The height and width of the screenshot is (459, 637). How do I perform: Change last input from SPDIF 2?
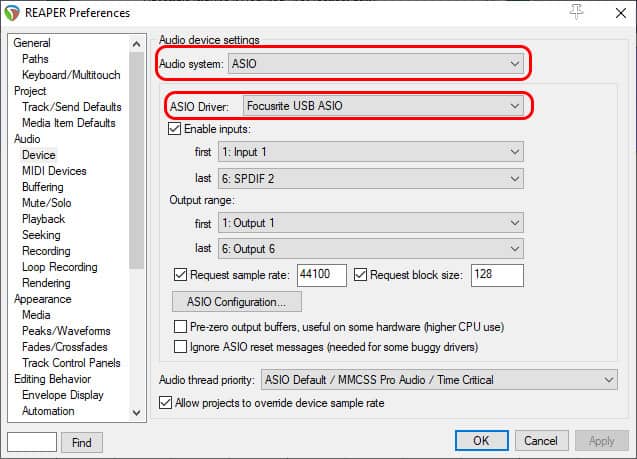click(x=370, y=179)
